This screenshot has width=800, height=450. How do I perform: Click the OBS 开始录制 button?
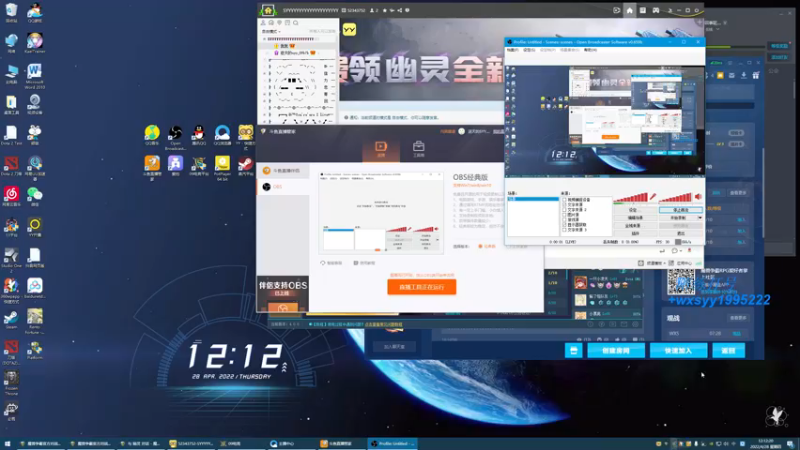[678, 218]
